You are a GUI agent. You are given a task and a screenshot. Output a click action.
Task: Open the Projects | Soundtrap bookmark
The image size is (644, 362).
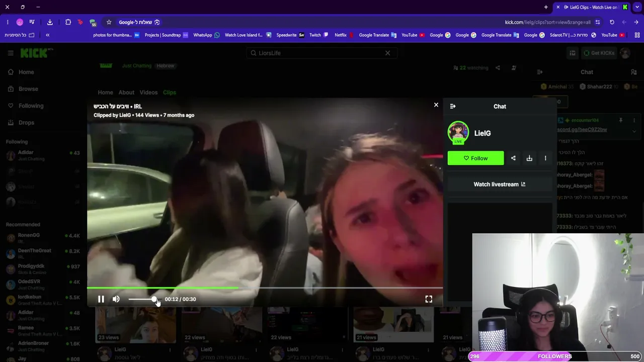pos(167,35)
